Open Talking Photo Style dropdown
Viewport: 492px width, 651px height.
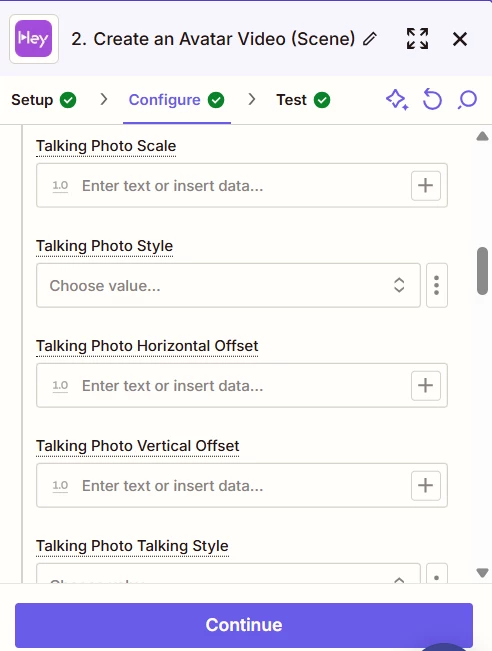(x=228, y=285)
